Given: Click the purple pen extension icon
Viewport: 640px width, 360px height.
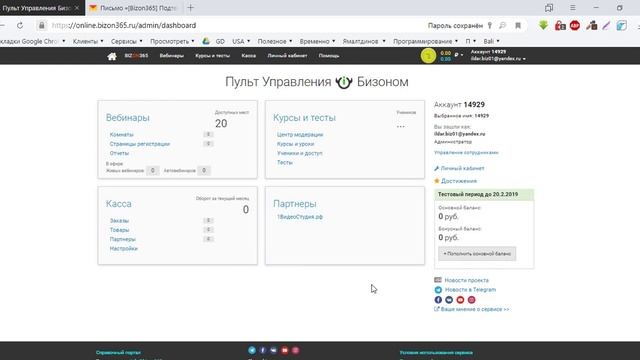Looking at the screenshot, I should [x=606, y=25].
